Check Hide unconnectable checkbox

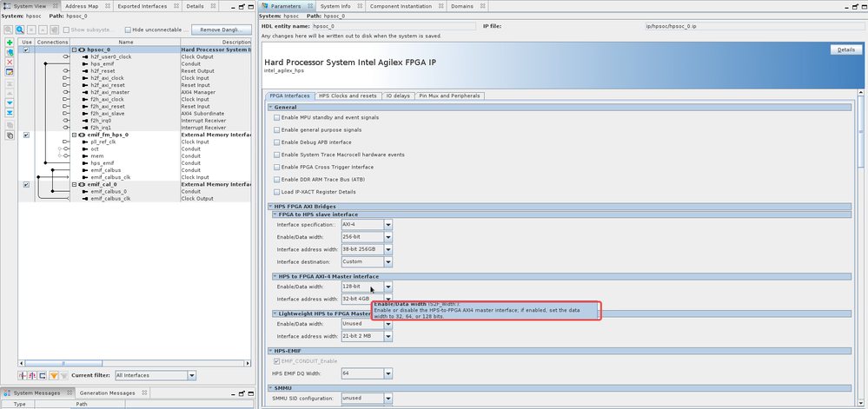coord(128,30)
